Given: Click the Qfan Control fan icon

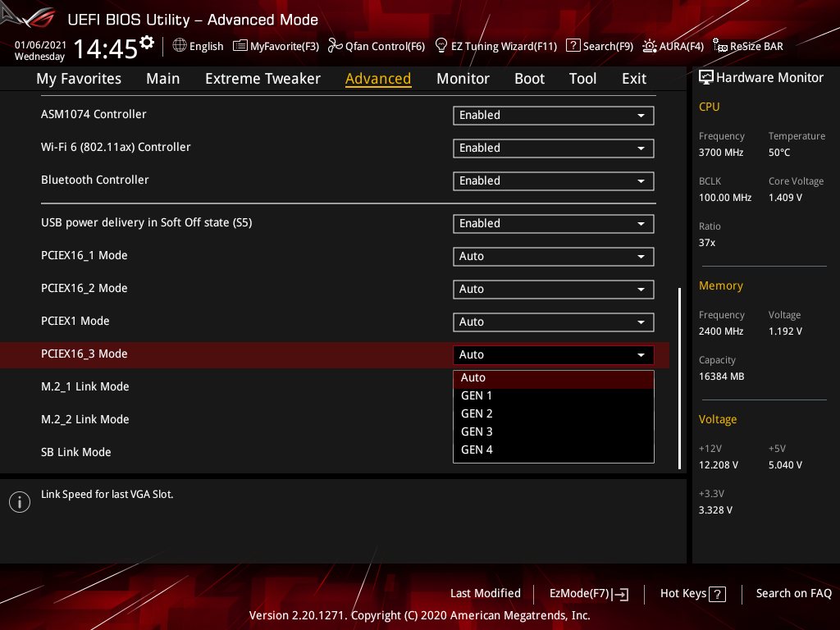Looking at the screenshot, I should pyautogui.click(x=335, y=46).
